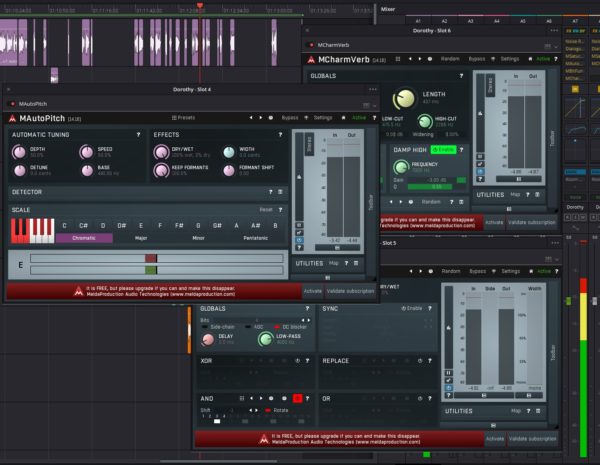Toggle Replace section power icon

[420, 361]
